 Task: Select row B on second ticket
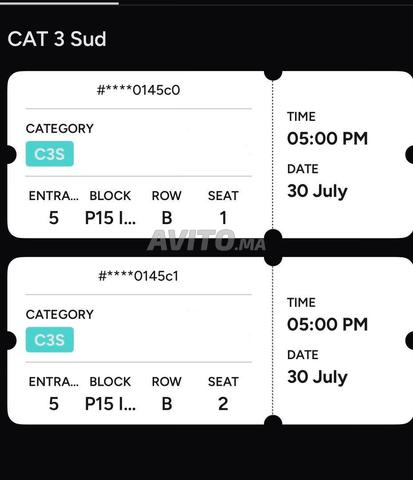(167, 404)
